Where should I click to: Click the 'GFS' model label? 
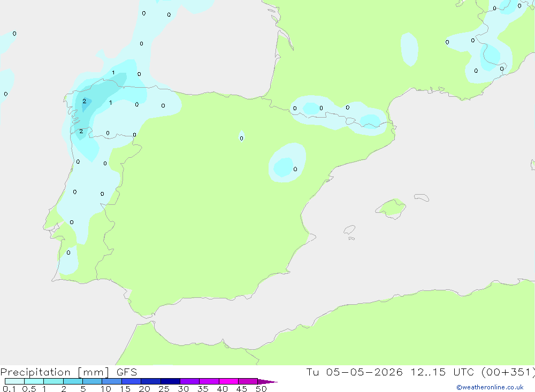point(127,372)
